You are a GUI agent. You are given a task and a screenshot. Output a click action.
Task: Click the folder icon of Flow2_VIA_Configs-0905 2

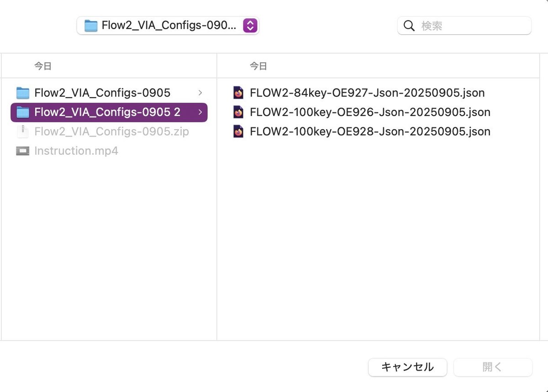coord(23,112)
